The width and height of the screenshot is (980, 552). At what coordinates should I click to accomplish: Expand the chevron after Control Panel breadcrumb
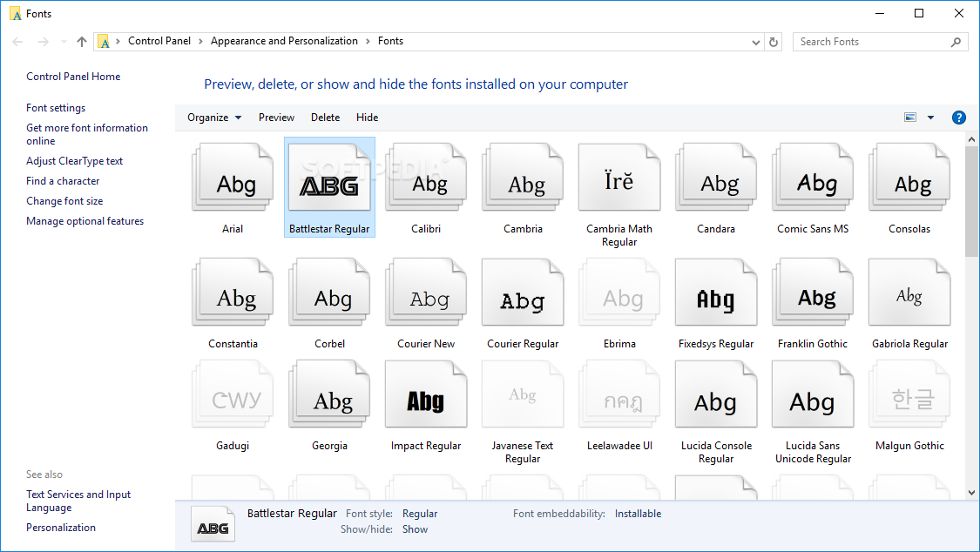tap(200, 41)
